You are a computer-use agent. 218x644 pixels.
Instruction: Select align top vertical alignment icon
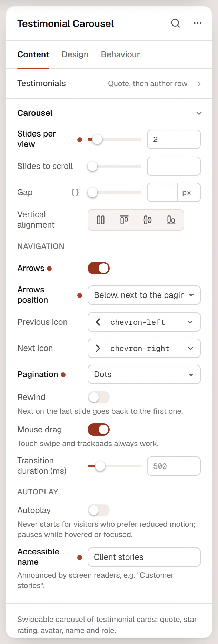(124, 220)
